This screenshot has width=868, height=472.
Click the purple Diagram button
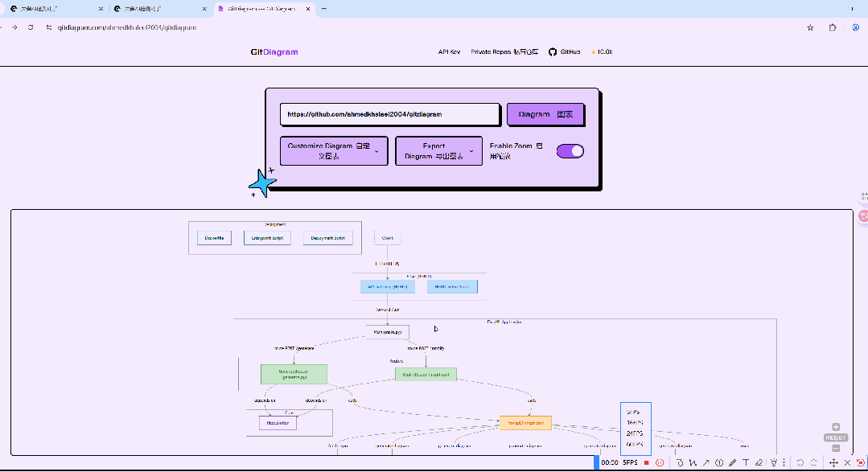click(x=545, y=114)
